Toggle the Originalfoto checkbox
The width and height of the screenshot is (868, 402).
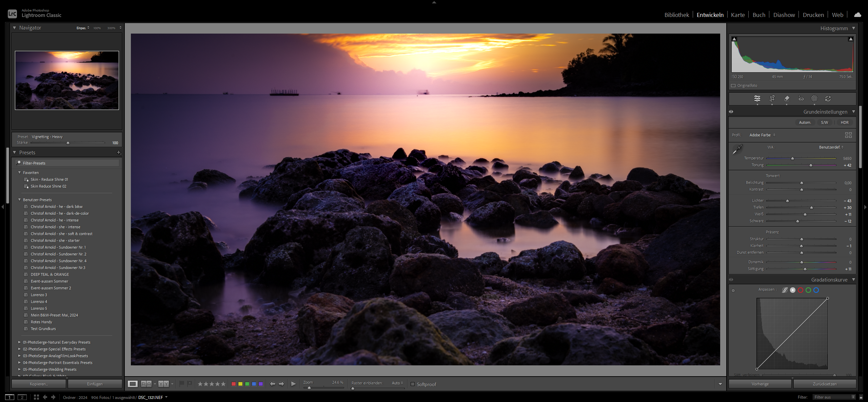click(733, 85)
